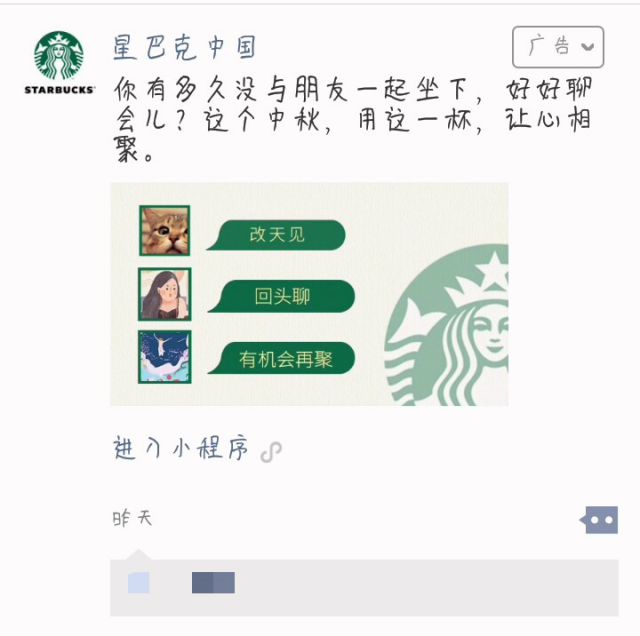The height and width of the screenshot is (636, 640).
Task: Click the chevron arrow beside 广告
Action: [587, 47]
